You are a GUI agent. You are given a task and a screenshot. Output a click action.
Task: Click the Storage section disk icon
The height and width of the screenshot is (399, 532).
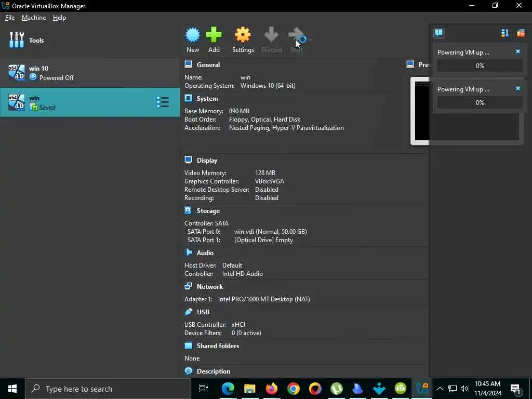pos(188,210)
